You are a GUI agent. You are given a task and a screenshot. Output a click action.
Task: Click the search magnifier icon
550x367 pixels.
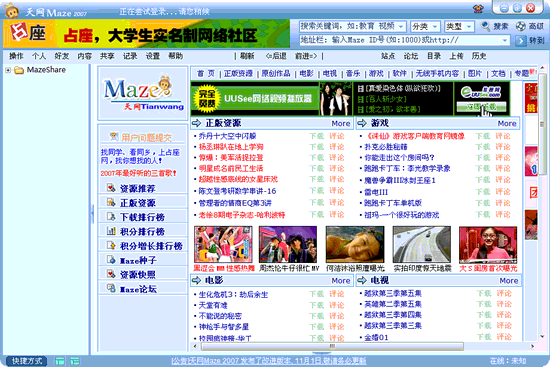point(485,26)
